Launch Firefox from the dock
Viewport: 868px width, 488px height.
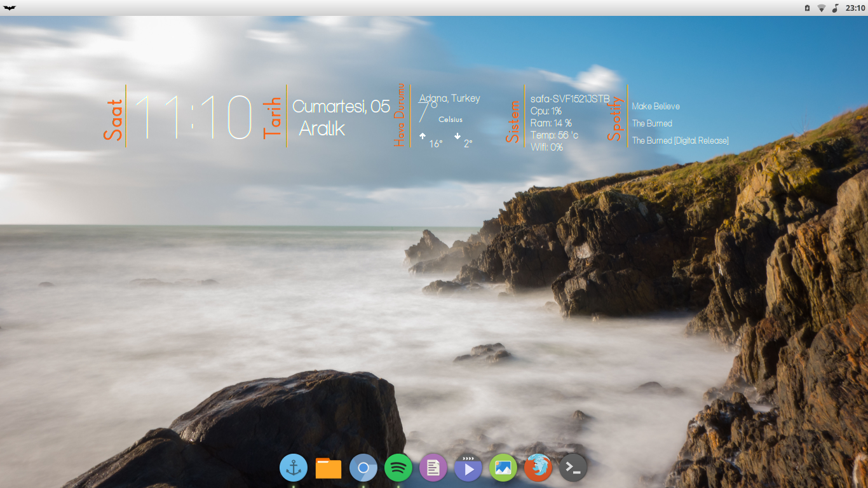[x=538, y=468]
